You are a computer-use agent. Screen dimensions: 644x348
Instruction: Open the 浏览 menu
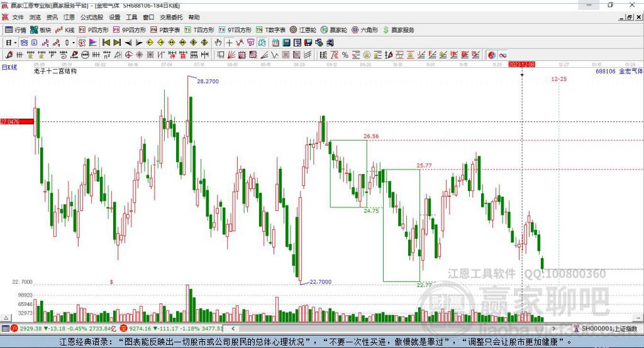pos(35,17)
